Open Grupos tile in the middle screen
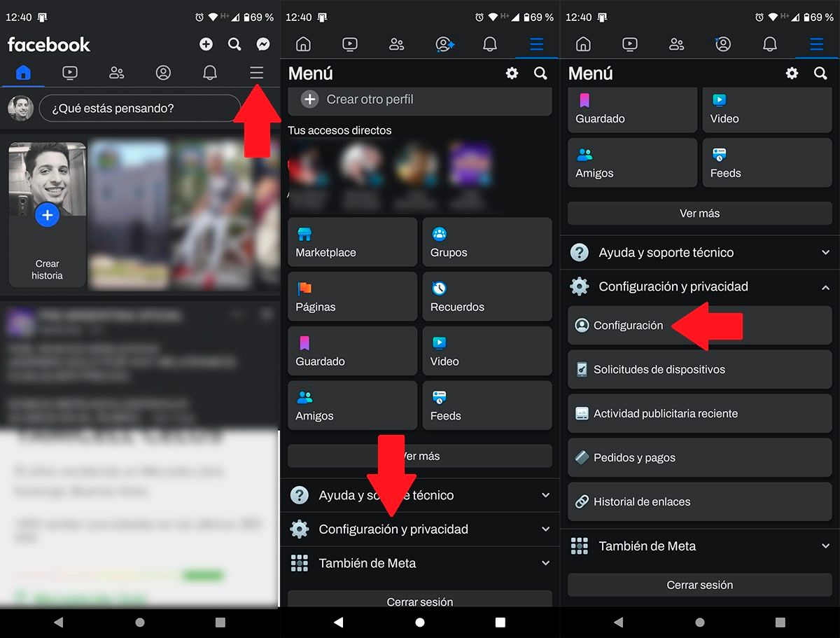The image size is (840, 638). pos(487,242)
